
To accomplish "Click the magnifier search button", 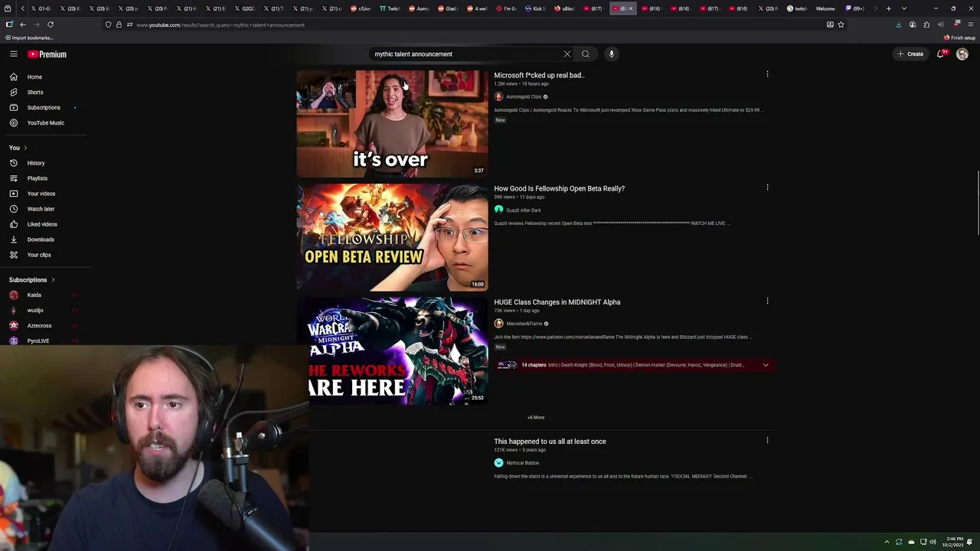I will click(x=586, y=54).
